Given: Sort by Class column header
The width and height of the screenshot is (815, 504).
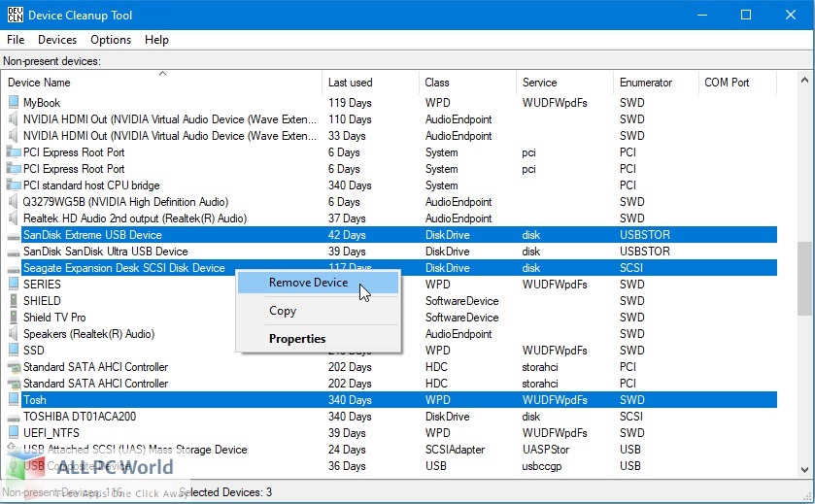Looking at the screenshot, I should (468, 83).
